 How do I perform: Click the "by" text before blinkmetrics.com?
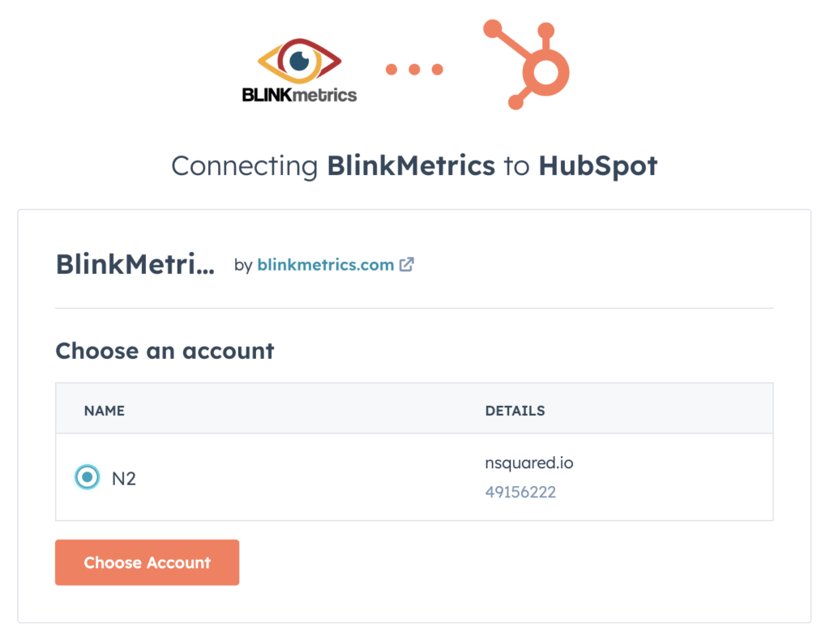pyautogui.click(x=243, y=265)
